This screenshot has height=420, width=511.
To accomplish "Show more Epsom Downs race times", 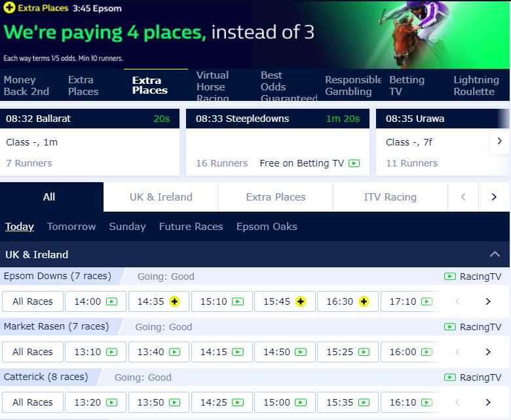I will click(488, 301).
